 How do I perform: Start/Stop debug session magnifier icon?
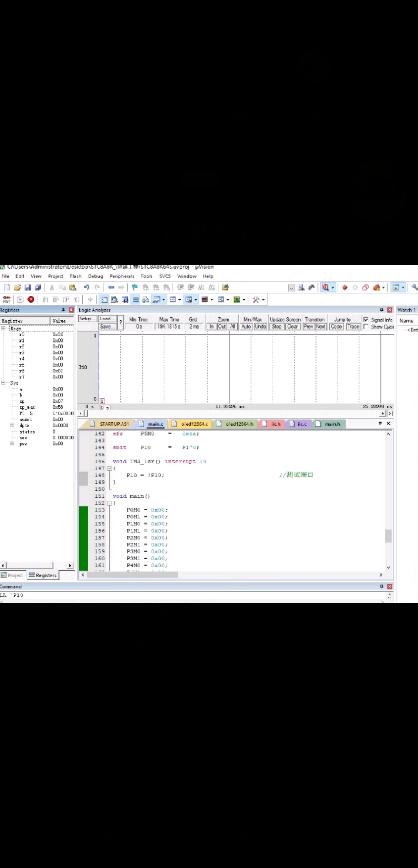(x=325, y=288)
